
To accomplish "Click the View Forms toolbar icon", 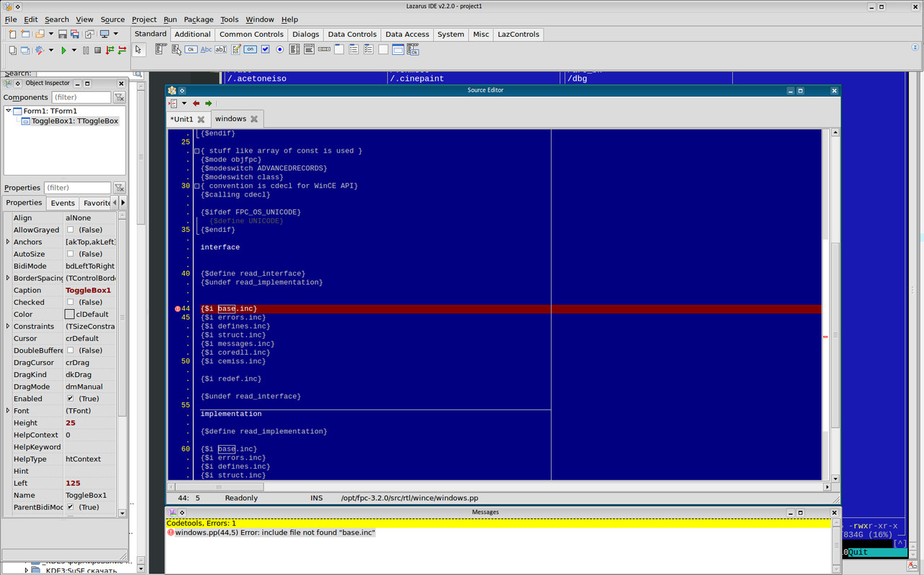I will (x=25, y=50).
